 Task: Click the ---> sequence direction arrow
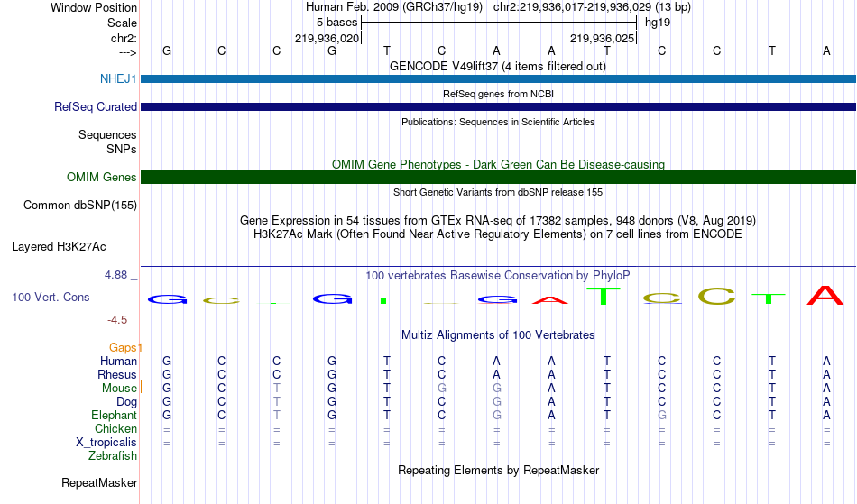[x=127, y=52]
